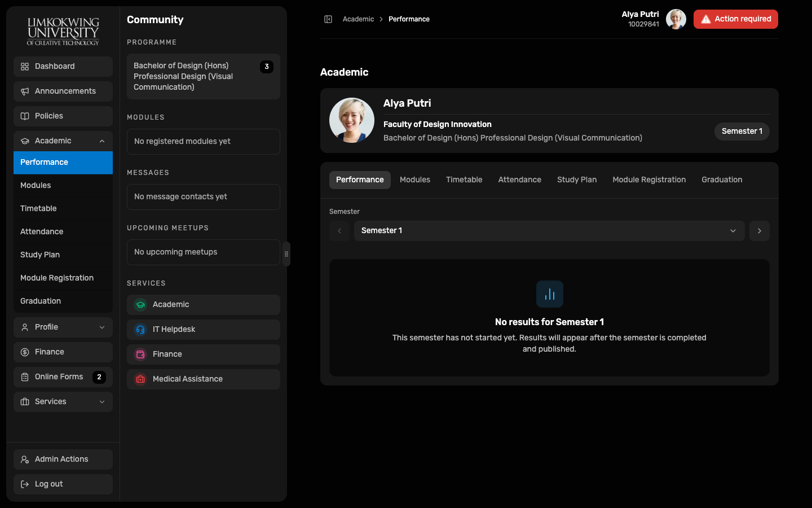Collapse the Academic sidebar section chevron
This screenshot has height=508, width=812.
point(102,141)
